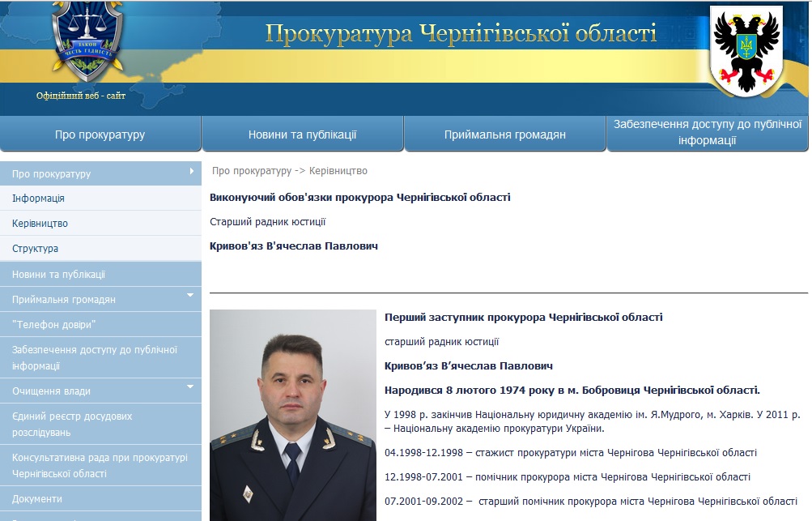The image size is (812, 521).
Task: Open 'Приймальня громадян' top navigation tab
Action: coord(505,135)
